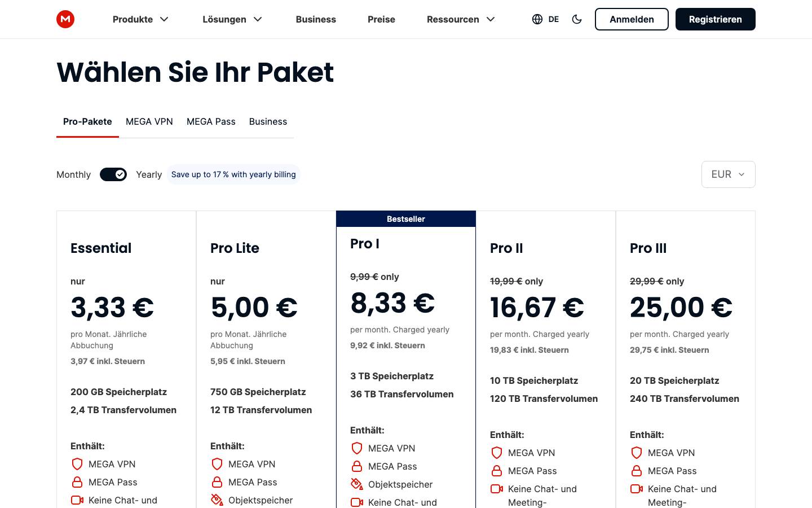Image resolution: width=812 pixels, height=508 pixels.
Task: Select the Pro-Pakete tab
Action: pos(87,121)
